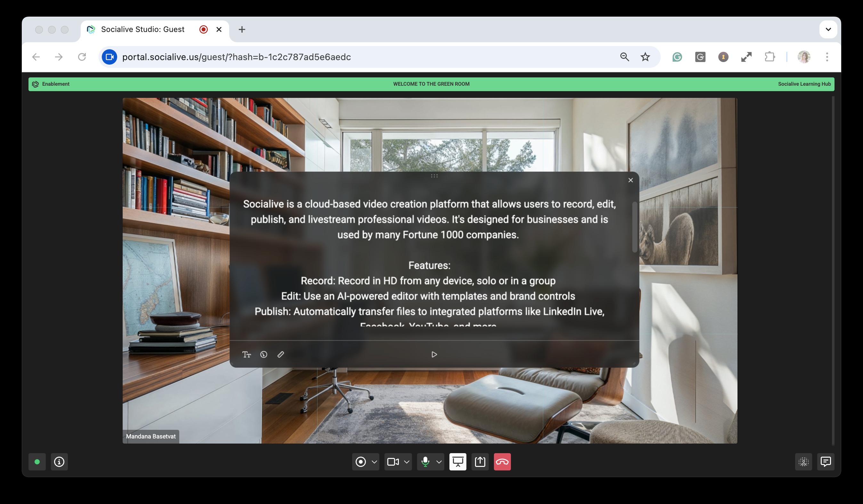
Task: Click the share screen upload icon
Action: tap(480, 462)
